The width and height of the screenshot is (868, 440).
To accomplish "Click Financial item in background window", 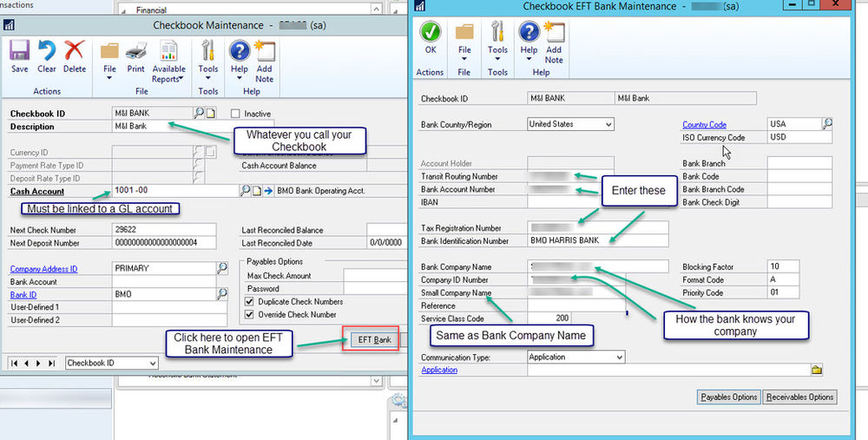I will (151, 10).
